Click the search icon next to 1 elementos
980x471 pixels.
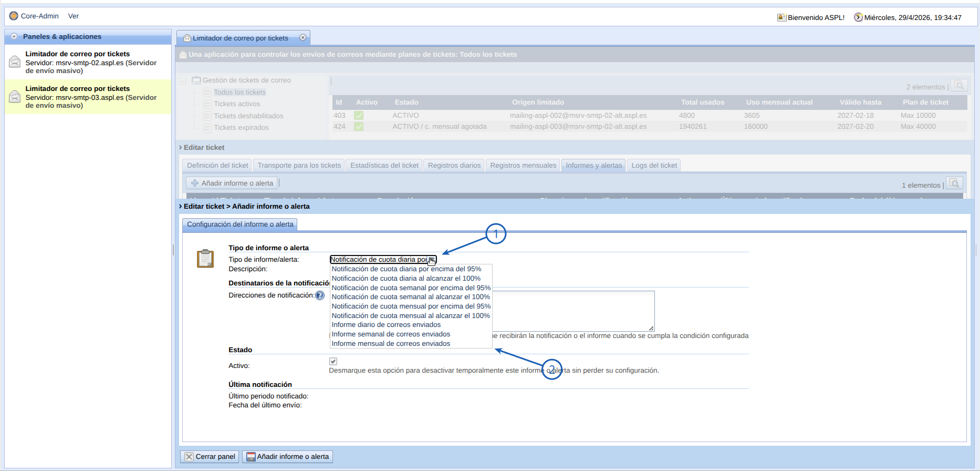pyautogui.click(x=954, y=183)
